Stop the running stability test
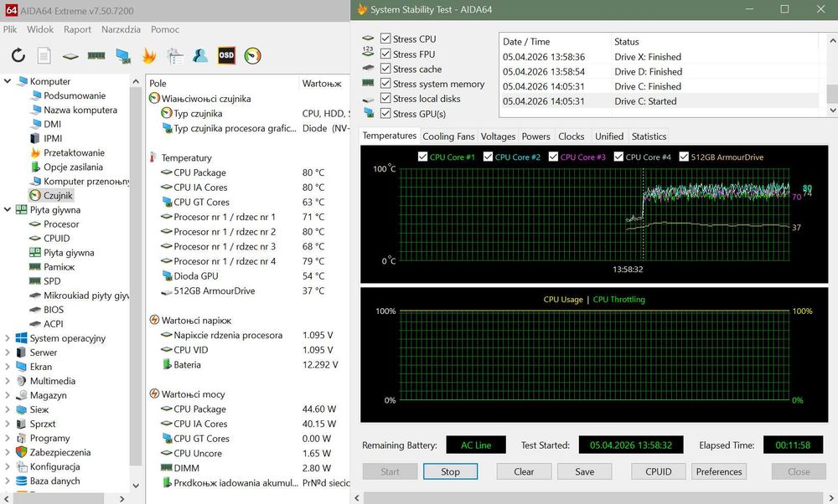838x504 pixels. (450, 471)
